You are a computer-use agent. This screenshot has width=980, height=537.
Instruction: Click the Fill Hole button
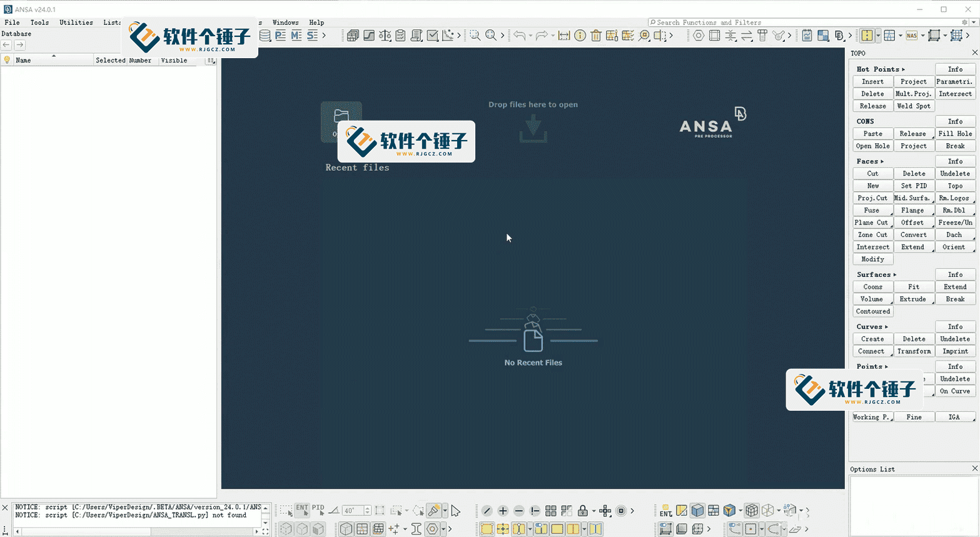click(x=955, y=134)
